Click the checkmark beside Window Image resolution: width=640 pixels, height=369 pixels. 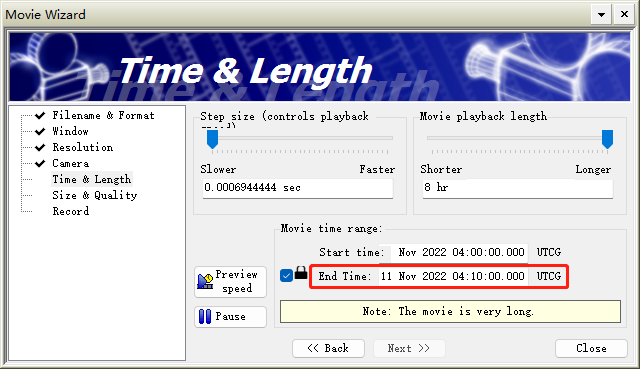tap(40, 131)
